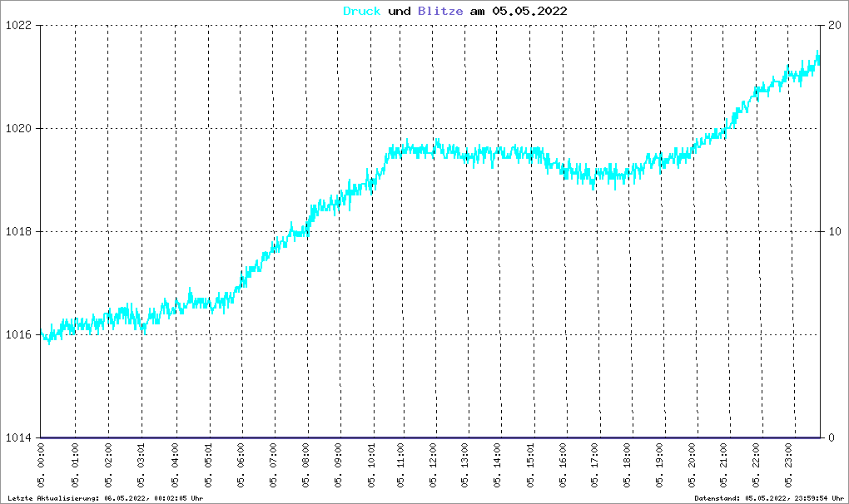Viewport: 849px width, 504px height.
Task: Select the 1022 label on the left axis
Action: (x=18, y=26)
